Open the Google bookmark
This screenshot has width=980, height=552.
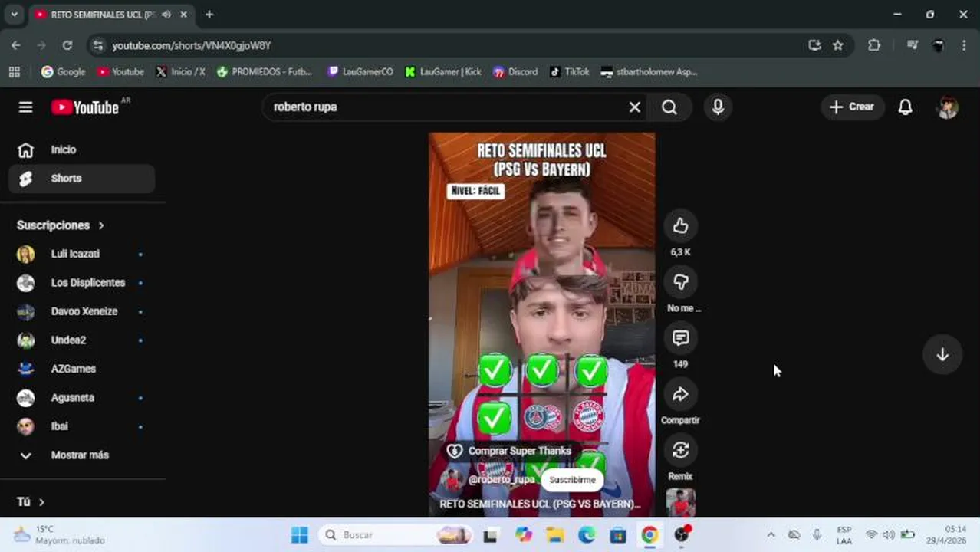point(64,72)
